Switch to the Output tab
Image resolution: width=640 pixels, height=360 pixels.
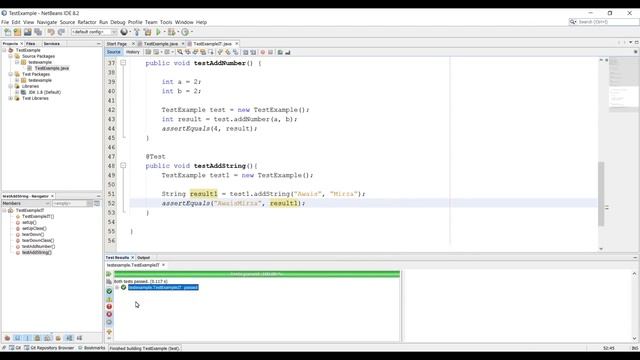pos(143,258)
